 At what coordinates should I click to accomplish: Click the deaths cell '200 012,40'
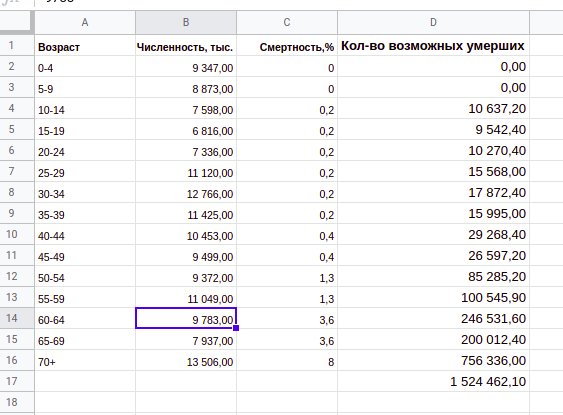433,339
